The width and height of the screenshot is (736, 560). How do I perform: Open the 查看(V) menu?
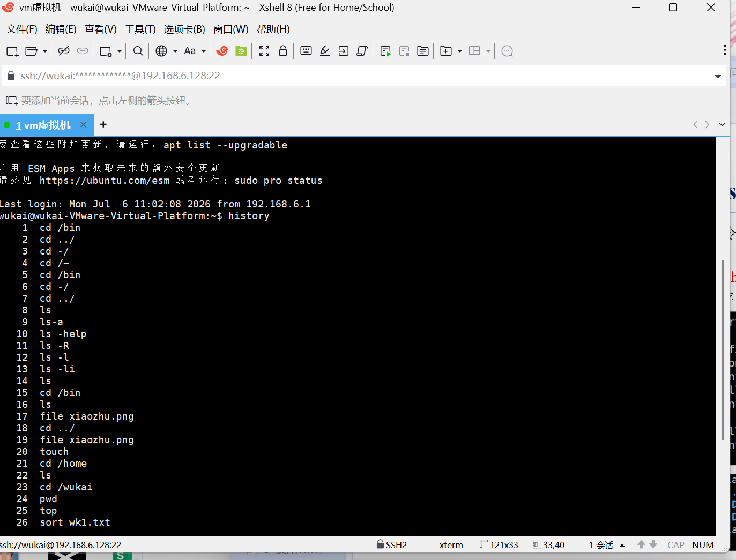[x=101, y=29]
